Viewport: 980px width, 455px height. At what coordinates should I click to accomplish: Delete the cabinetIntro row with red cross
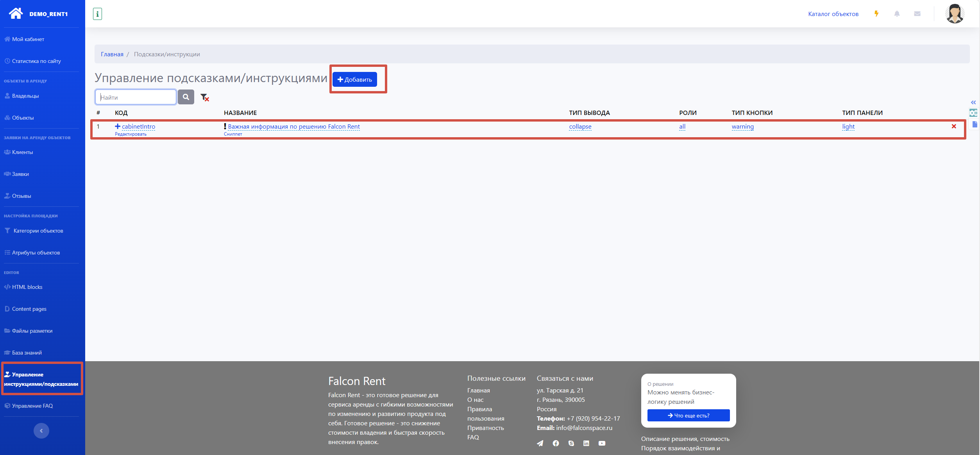tap(954, 126)
